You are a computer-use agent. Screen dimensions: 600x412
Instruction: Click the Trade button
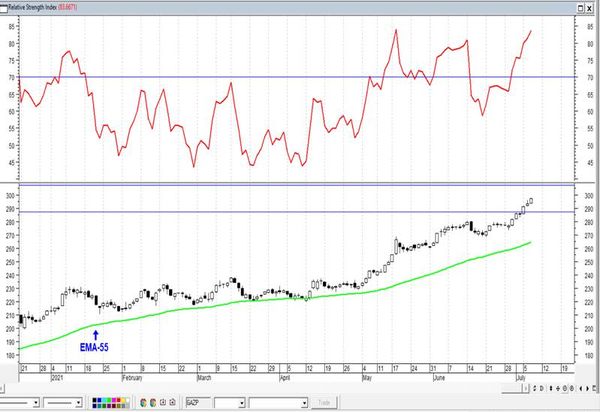[x=324, y=402]
